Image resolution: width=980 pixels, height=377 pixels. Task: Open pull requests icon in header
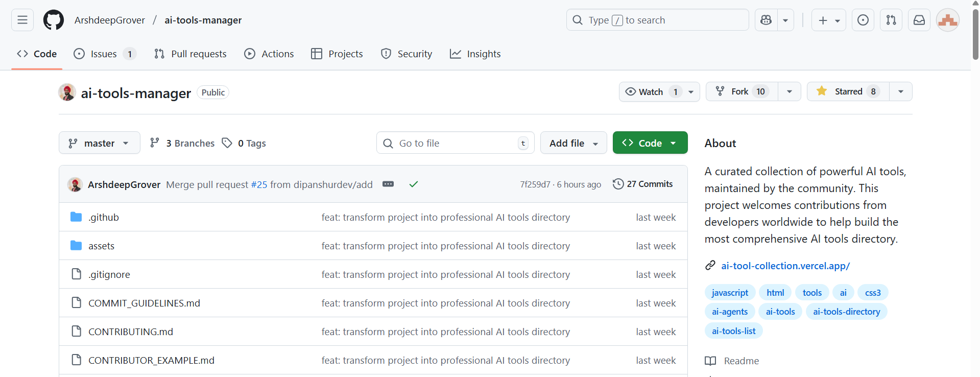tap(891, 20)
